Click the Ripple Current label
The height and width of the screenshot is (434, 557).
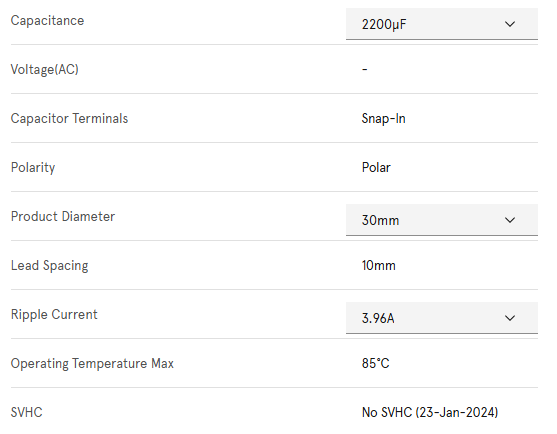[54, 315]
